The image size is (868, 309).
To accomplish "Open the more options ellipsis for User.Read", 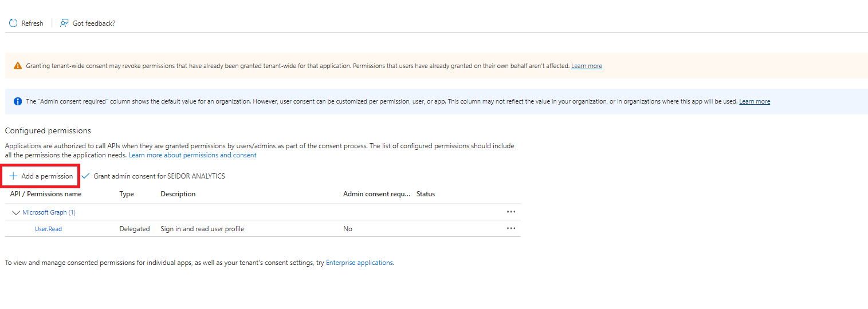I will tap(510, 229).
